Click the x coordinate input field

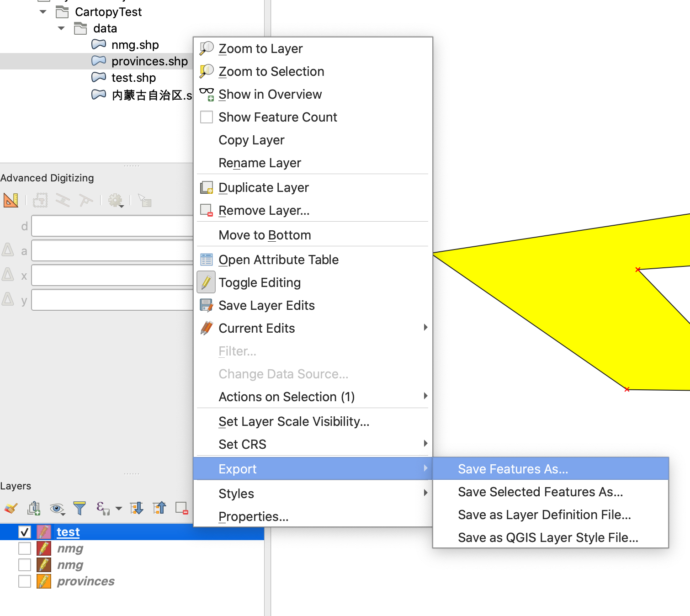pyautogui.click(x=112, y=275)
